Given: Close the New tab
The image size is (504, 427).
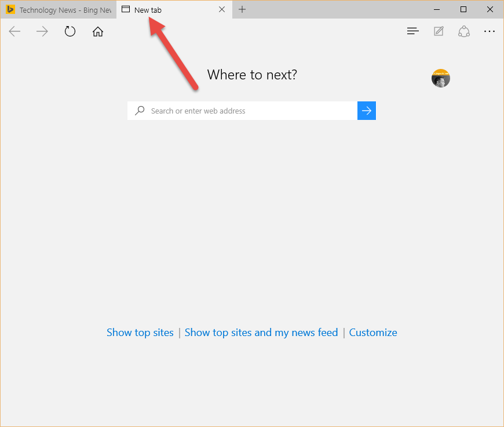Looking at the screenshot, I should point(221,9).
